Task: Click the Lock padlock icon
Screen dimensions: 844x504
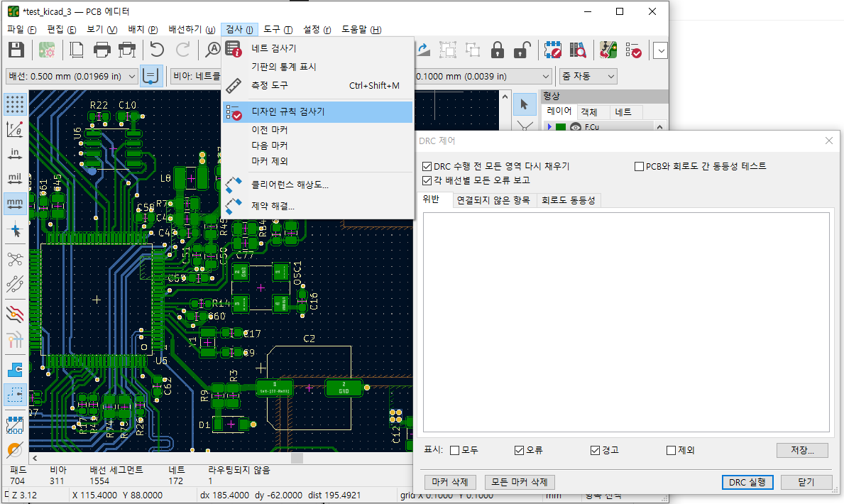Action: pyautogui.click(x=498, y=50)
